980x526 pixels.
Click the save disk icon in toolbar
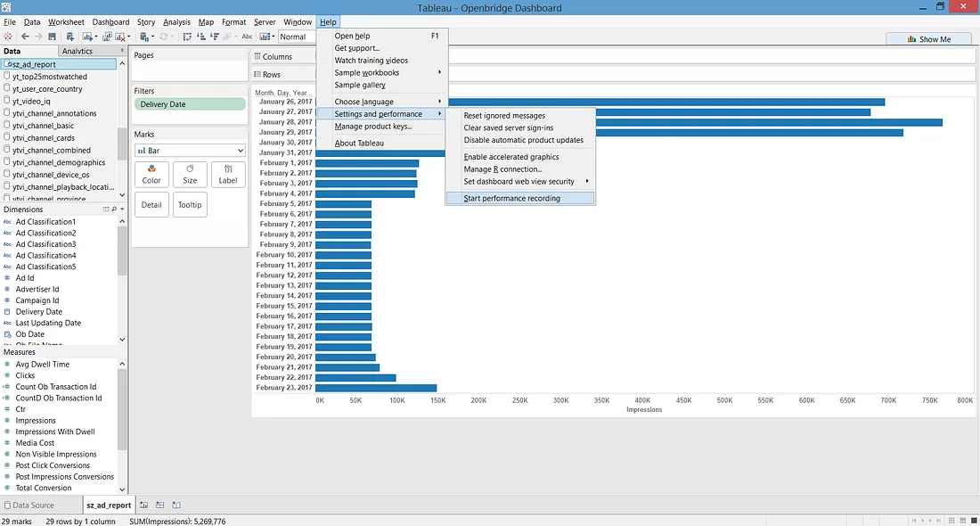pyautogui.click(x=52, y=37)
